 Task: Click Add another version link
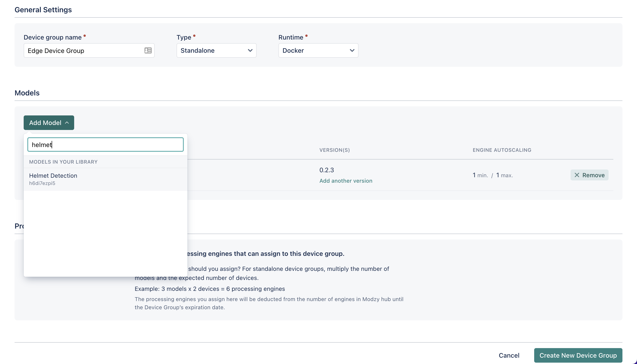346,181
